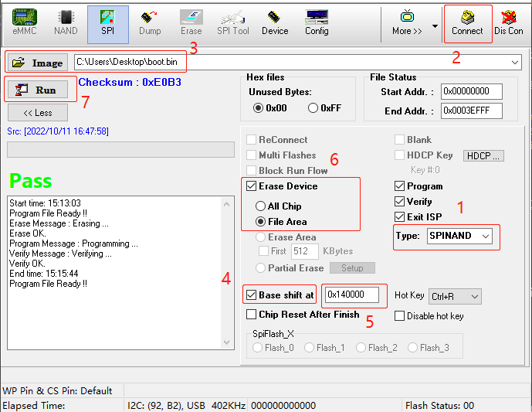Click the Base shift address field
The image size is (532, 412).
[353, 295]
